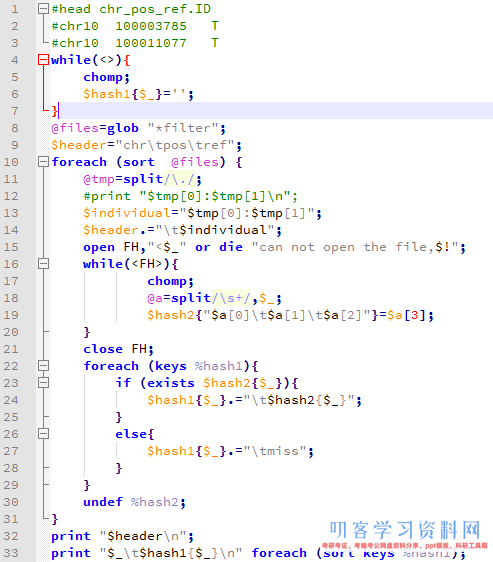
Task: Click the 'else{' keyword on line 26
Action: coord(135,434)
